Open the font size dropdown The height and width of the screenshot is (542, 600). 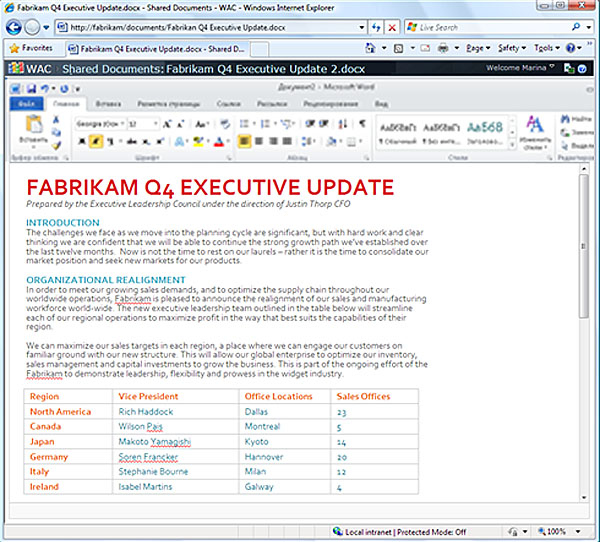pyautogui.click(x=156, y=124)
